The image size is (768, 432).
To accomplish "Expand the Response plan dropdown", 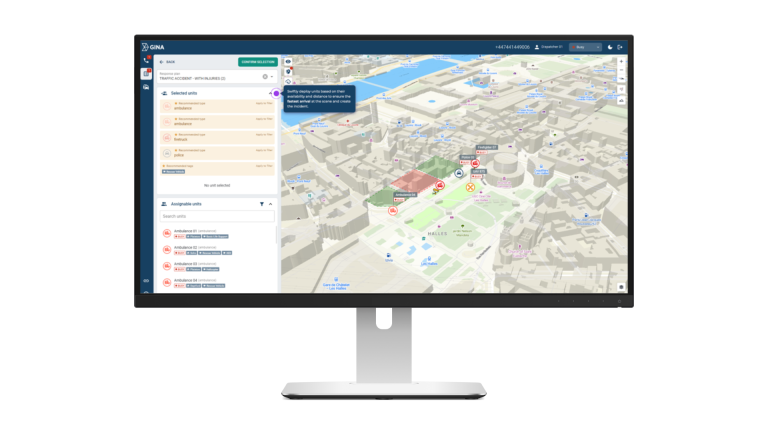I will coord(271,76).
